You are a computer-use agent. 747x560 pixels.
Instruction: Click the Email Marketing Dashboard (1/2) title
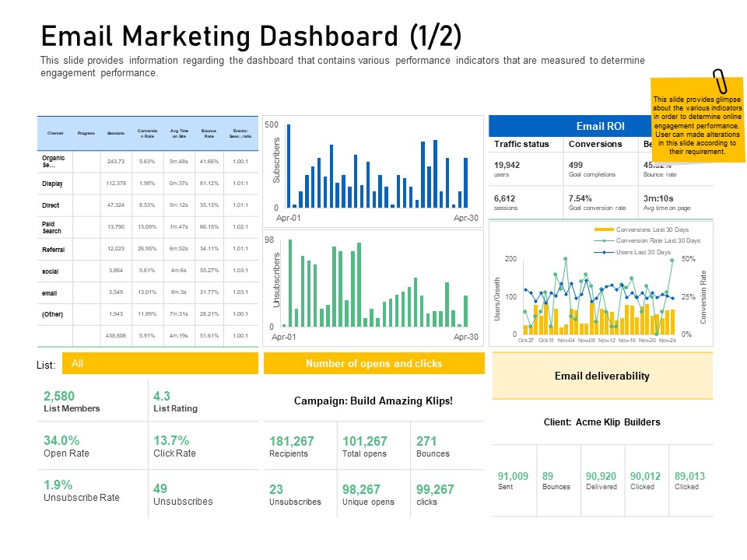click(251, 37)
